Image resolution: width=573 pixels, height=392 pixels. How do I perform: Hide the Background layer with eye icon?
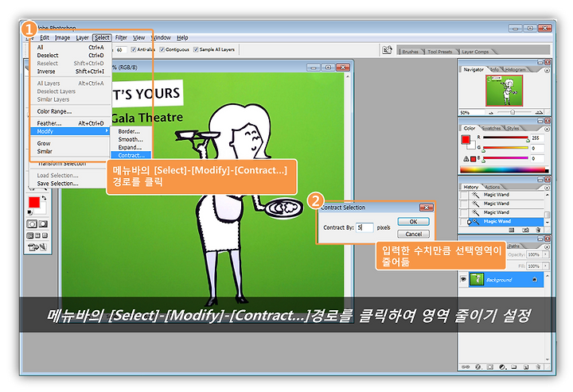[463, 279]
